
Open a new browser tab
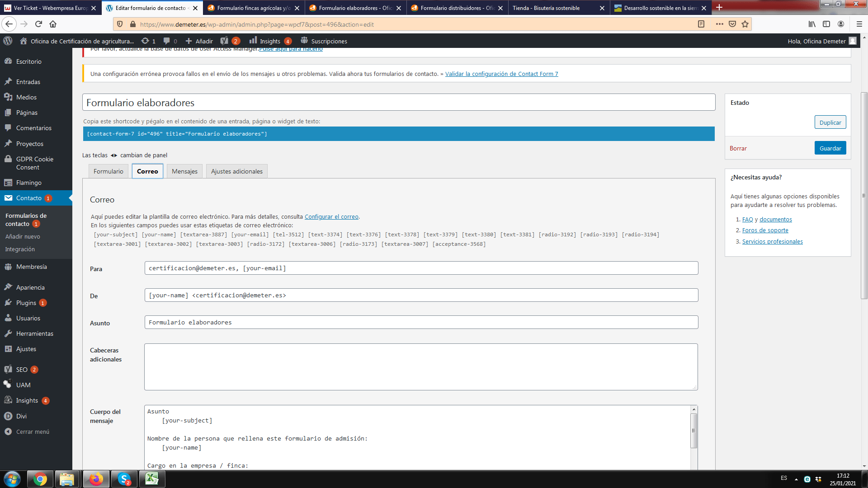[x=719, y=7]
